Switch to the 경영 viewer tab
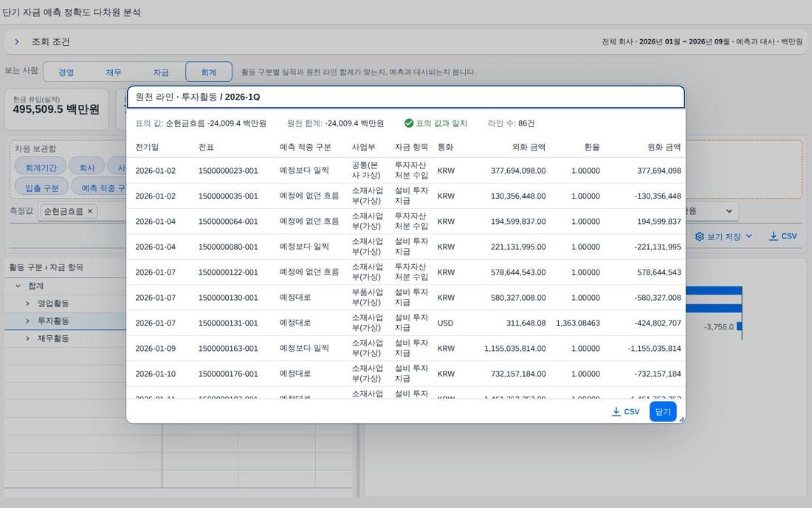This screenshot has width=812, height=508. pos(66,72)
